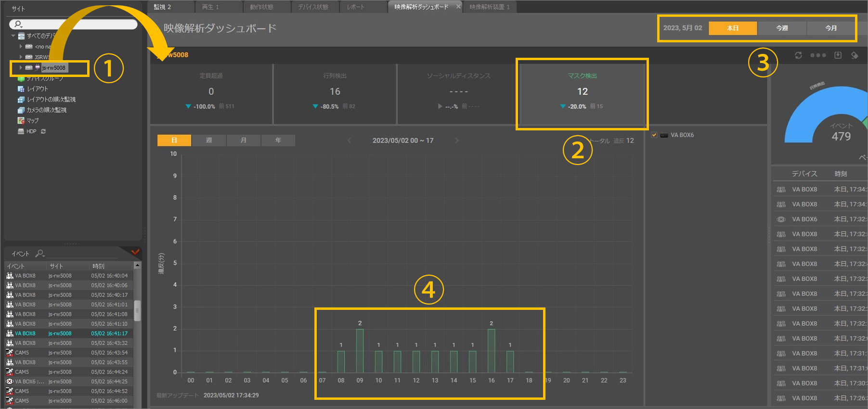Toggle the VA BOX6 checkbox
Image resolution: width=868 pixels, height=409 pixels.
[x=654, y=135]
